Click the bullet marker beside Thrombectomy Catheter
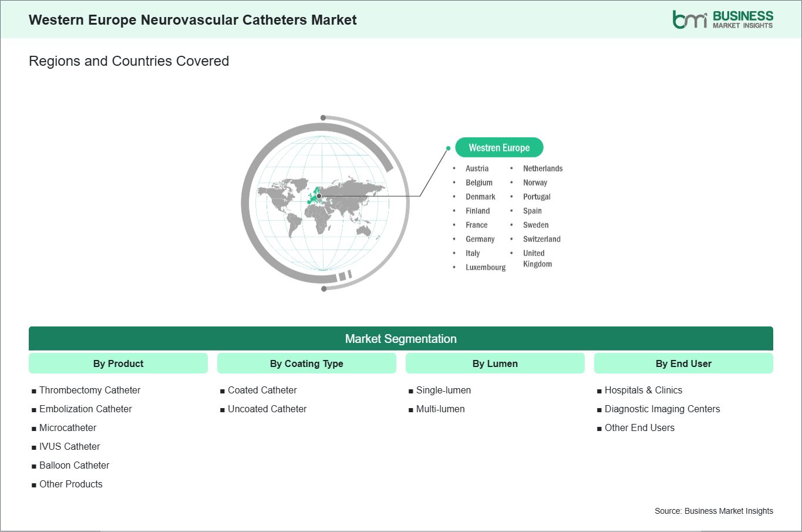Viewport: 802px width, 532px height. (33, 390)
